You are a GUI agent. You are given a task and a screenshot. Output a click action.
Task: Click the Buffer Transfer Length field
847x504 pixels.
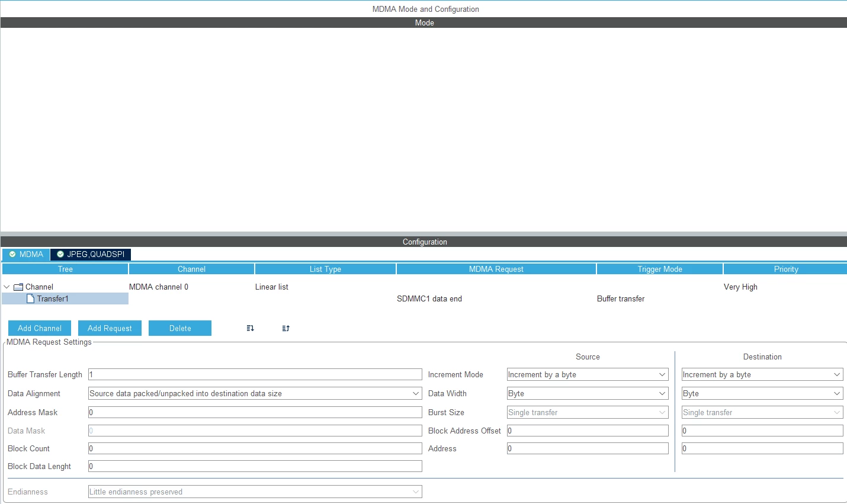[255, 375]
